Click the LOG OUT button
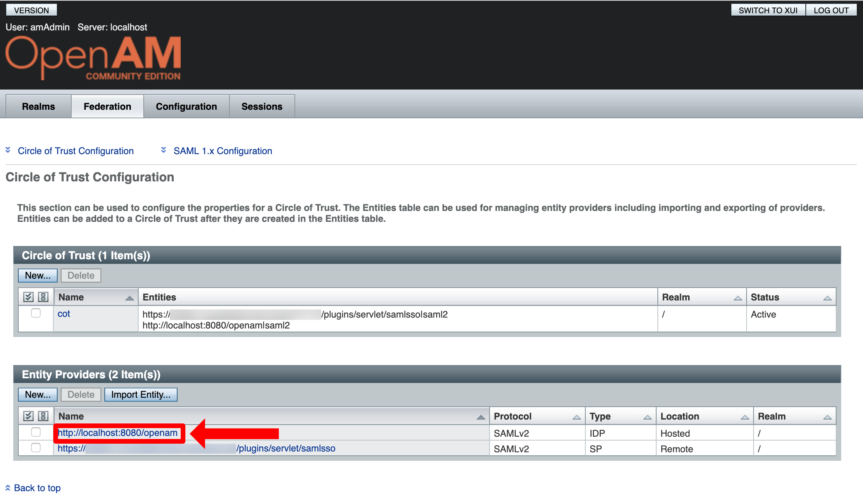The image size is (863, 504). (831, 10)
